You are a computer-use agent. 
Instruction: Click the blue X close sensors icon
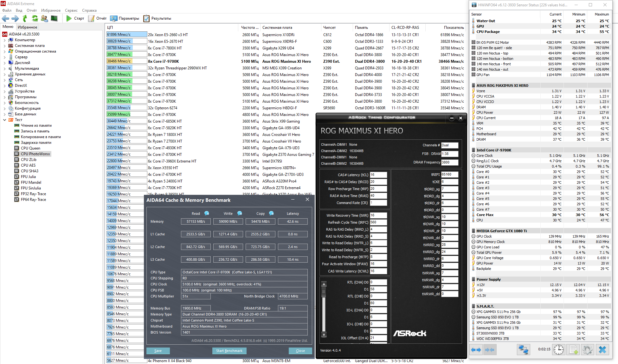tap(602, 350)
